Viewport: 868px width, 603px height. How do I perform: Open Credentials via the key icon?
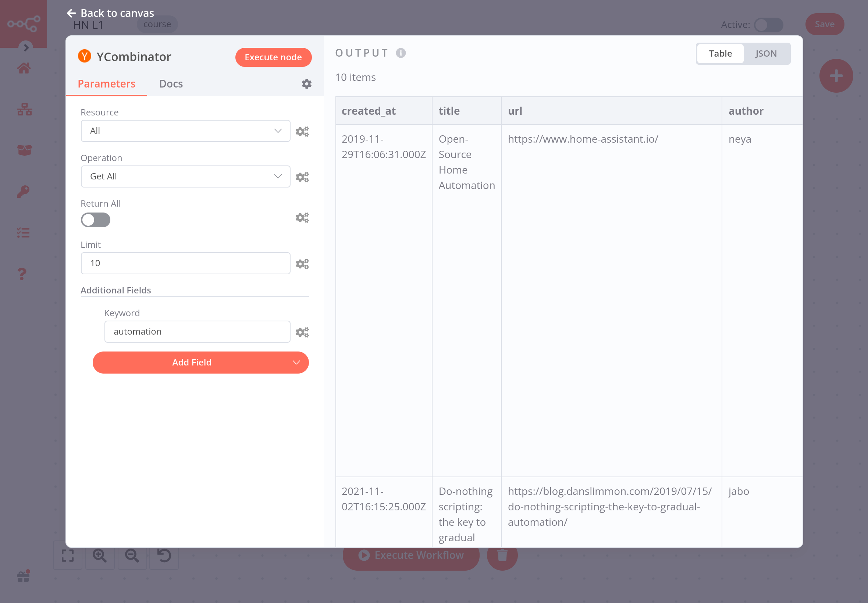tap(24, 191)
